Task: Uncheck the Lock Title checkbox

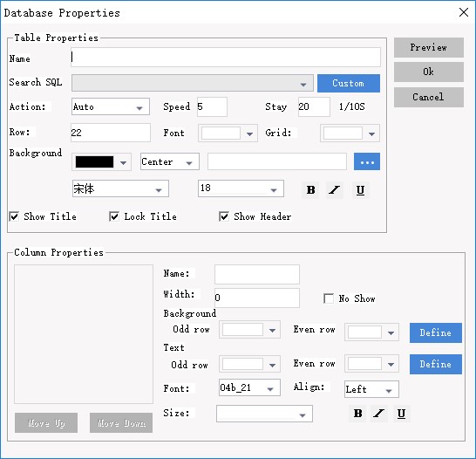Action: point(114,216)
